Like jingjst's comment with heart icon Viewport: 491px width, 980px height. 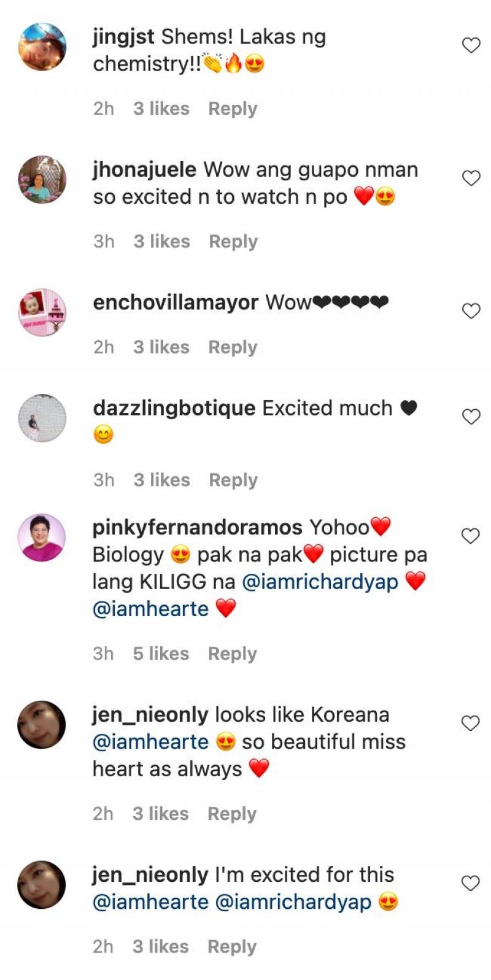(471, 45)
